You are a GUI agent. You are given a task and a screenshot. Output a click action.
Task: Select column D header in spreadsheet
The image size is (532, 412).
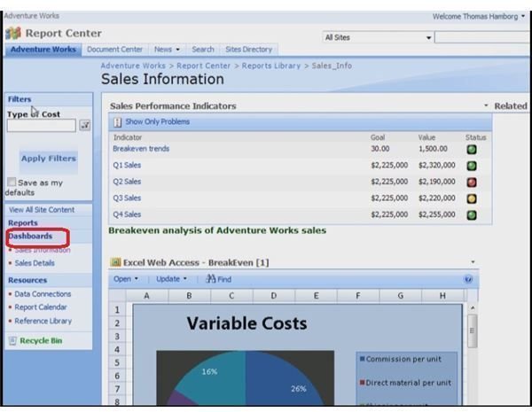click(x=273, y=296)
